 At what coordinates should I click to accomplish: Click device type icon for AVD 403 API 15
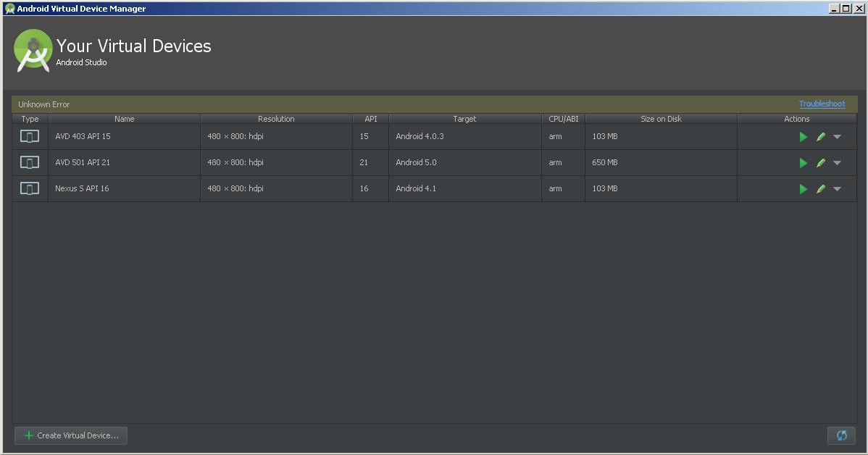point(30,136)
